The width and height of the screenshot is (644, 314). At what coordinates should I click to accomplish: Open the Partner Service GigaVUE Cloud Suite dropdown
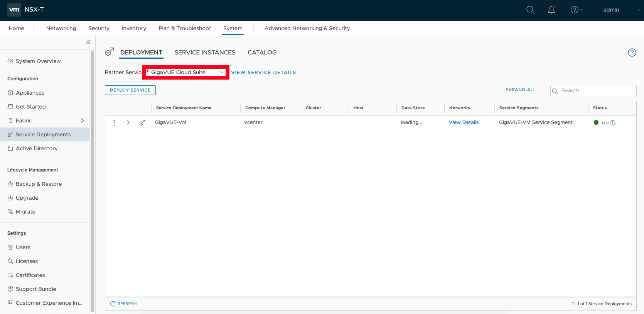186,72
